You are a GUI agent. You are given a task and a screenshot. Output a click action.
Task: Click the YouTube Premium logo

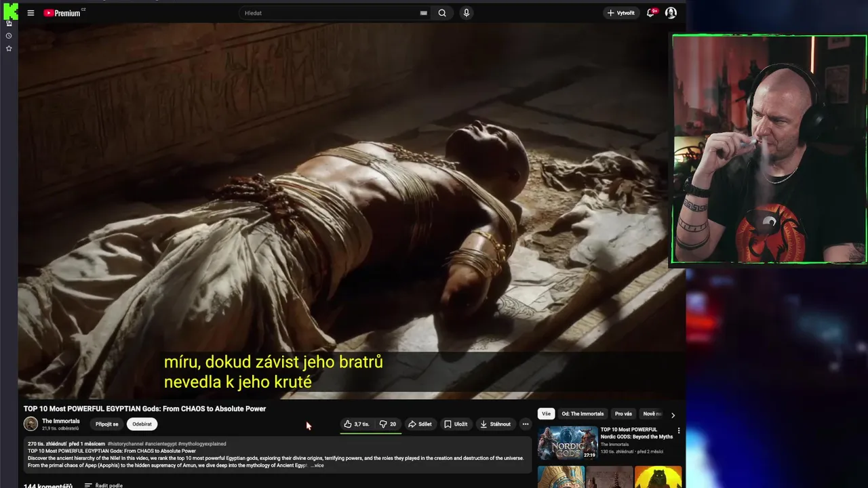64,13
